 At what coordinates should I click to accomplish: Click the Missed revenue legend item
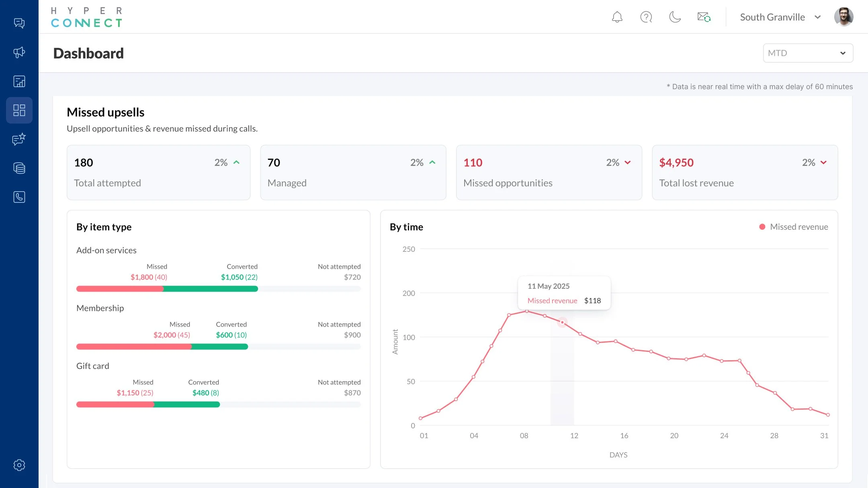[794, 227]
